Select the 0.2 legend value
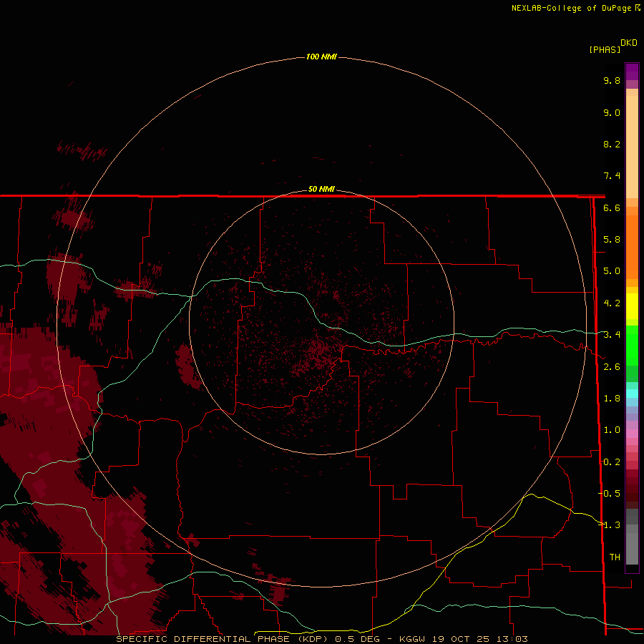 point(612,462)
